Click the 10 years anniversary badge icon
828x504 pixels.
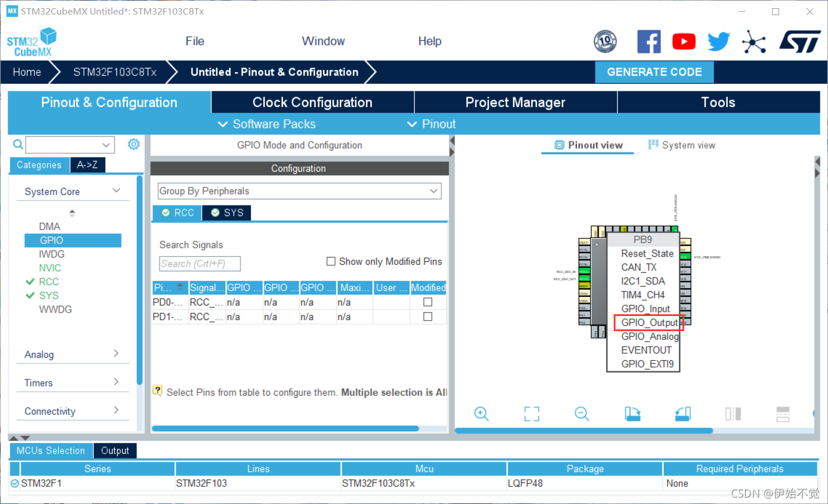coord(605,42)
